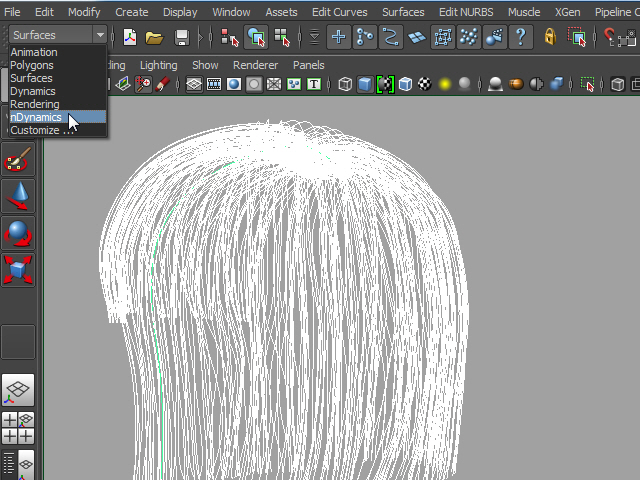
Task: Select nDynamics menu set
Action: [58, 117]
